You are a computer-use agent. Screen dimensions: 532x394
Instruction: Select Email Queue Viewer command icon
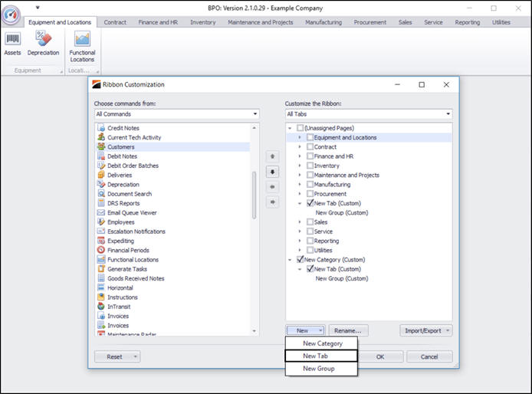[101, 212]
